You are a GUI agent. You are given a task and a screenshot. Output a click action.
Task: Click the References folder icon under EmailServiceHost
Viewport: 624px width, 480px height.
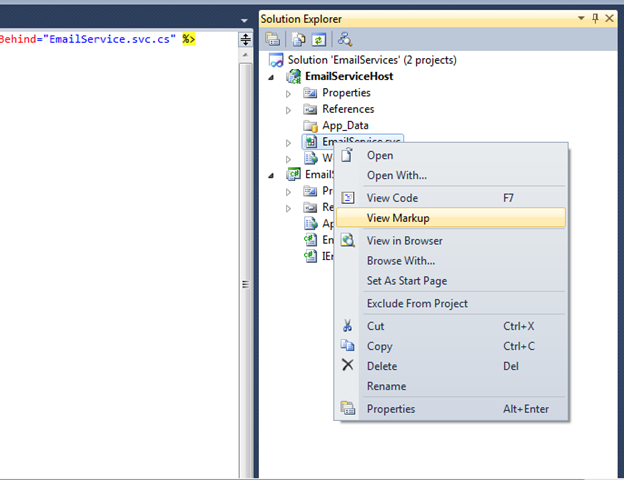pyautogui.click(x=310, y=109)
